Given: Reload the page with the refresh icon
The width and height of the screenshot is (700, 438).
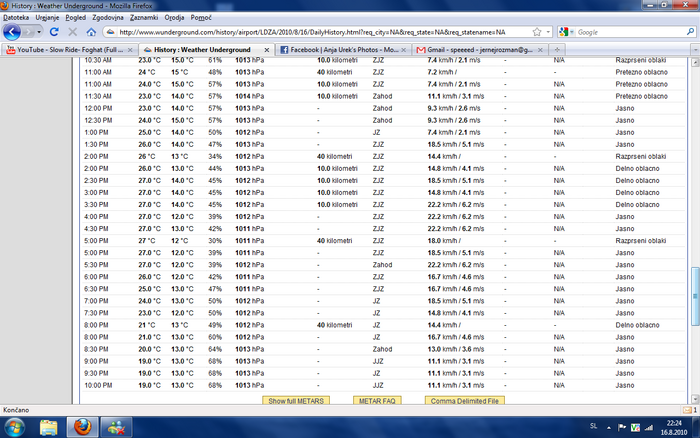Looking at the screenshot, I should pos(56,32).
